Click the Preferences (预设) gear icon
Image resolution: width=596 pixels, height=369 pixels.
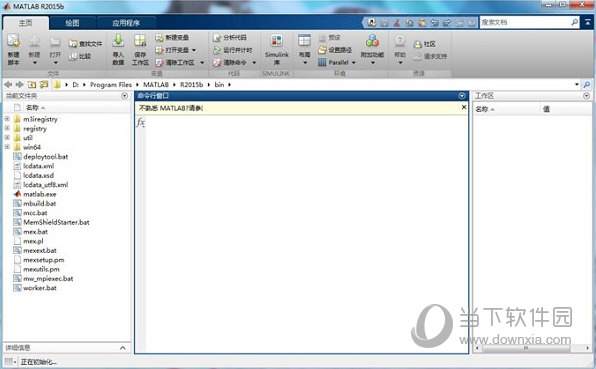pyautogui.click(x=322, y=38)
